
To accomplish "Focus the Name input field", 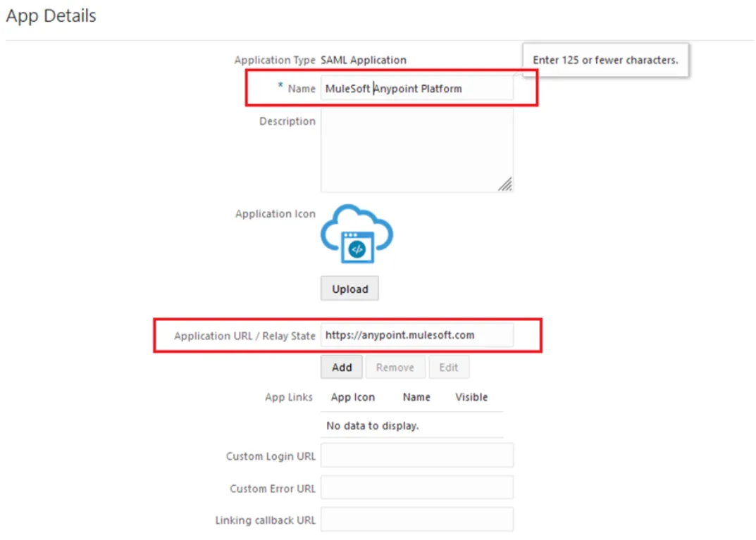I will coord(417,88).
